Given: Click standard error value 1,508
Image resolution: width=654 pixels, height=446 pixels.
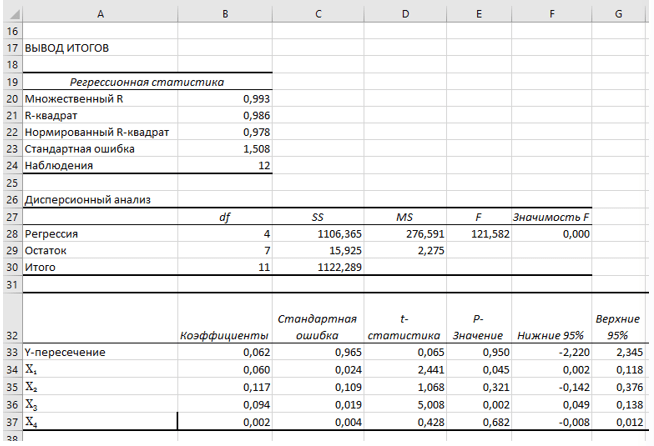Looking at the screenshot, I should (x=225, y=149).
